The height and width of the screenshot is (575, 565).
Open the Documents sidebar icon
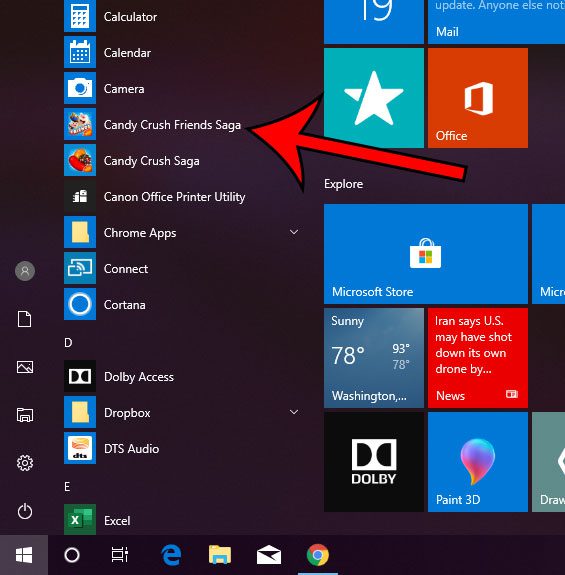pos(25,319)
